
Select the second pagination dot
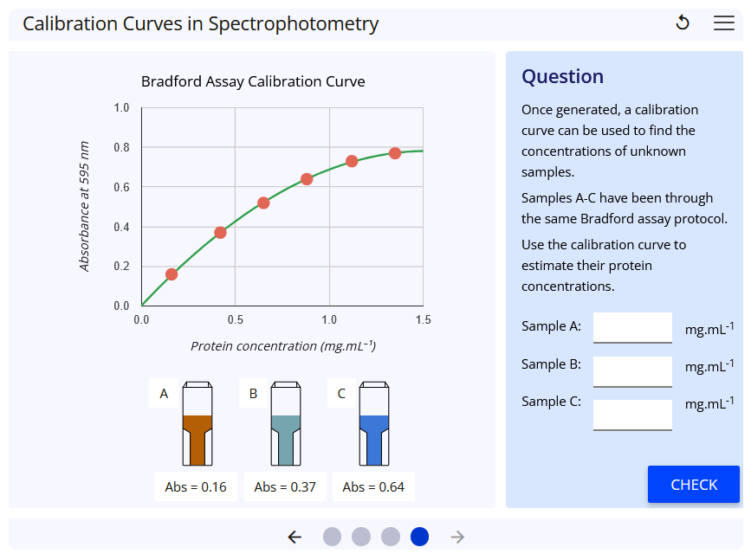point(361,537)
